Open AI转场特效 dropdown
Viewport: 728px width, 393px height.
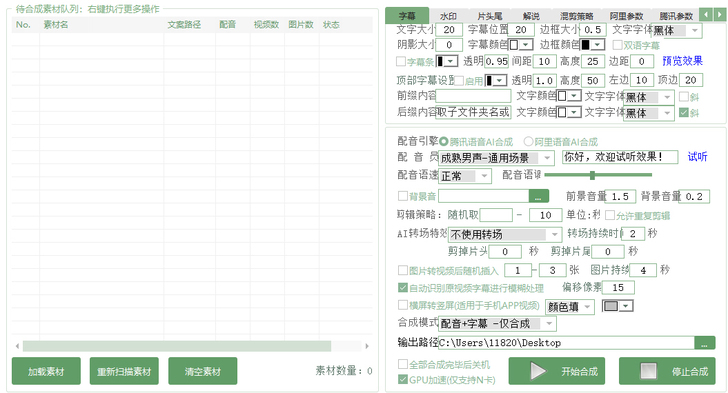point(505,234)
